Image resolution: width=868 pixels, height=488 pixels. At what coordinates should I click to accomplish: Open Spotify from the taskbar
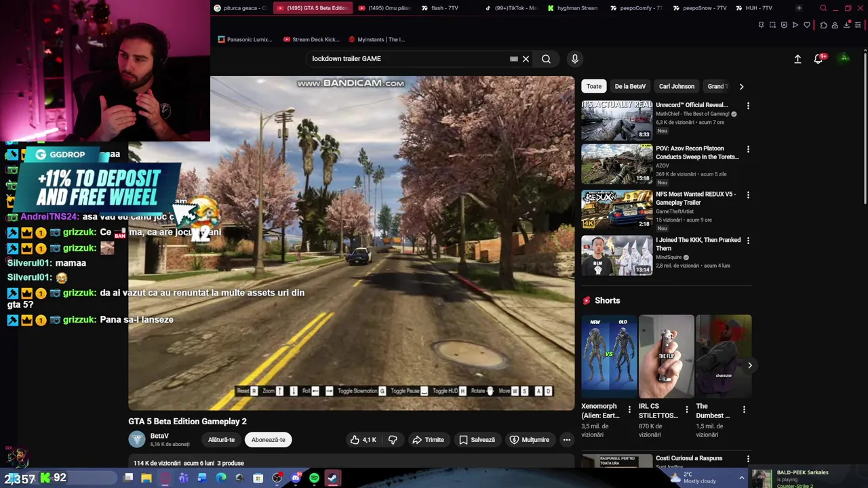tap(314, 478)
